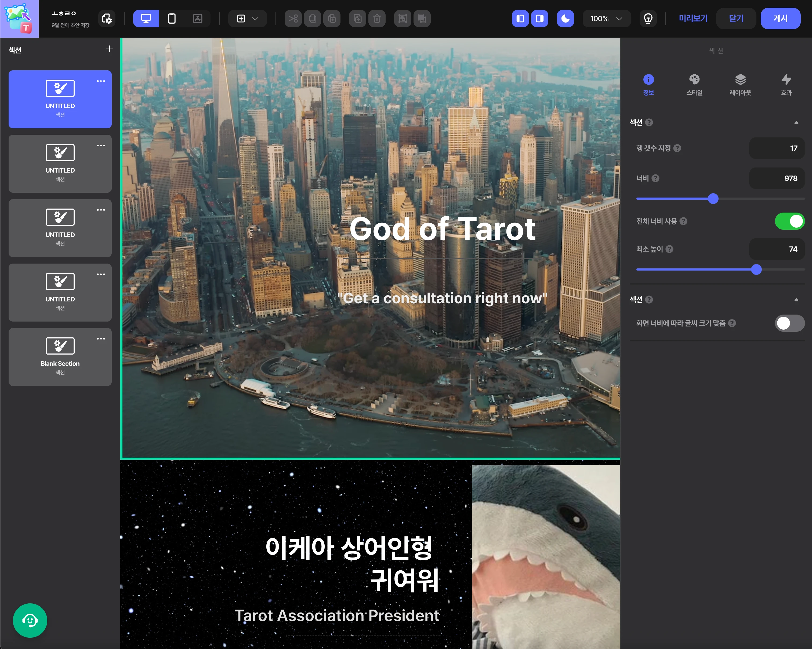
Task: Switch to desktop view mode icon
Action: click(146, 19)
